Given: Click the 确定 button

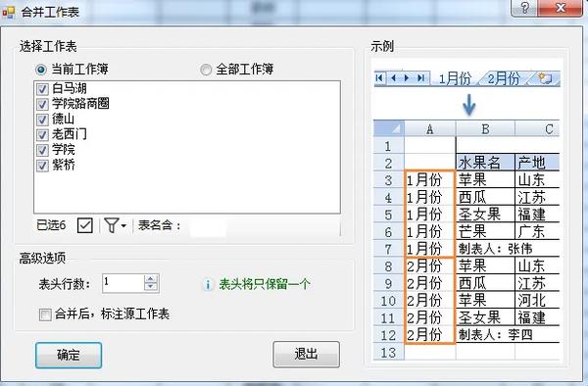Looking at the screenshot, I should coord(69,355).
